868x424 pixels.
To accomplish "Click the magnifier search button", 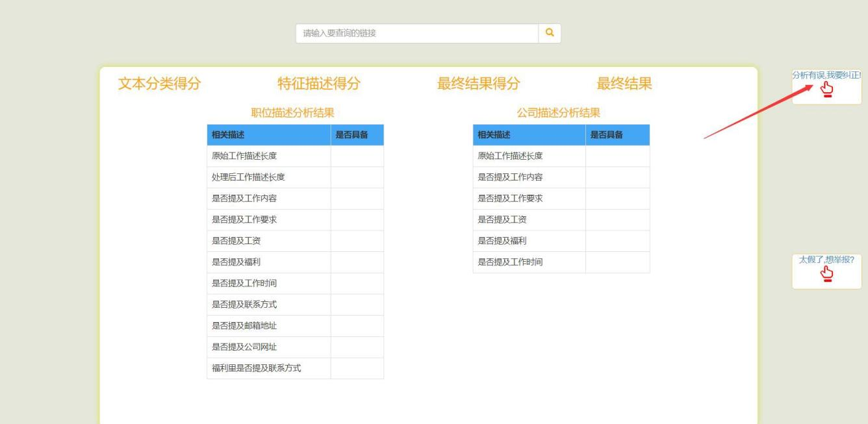I will [x=550, y=34].
